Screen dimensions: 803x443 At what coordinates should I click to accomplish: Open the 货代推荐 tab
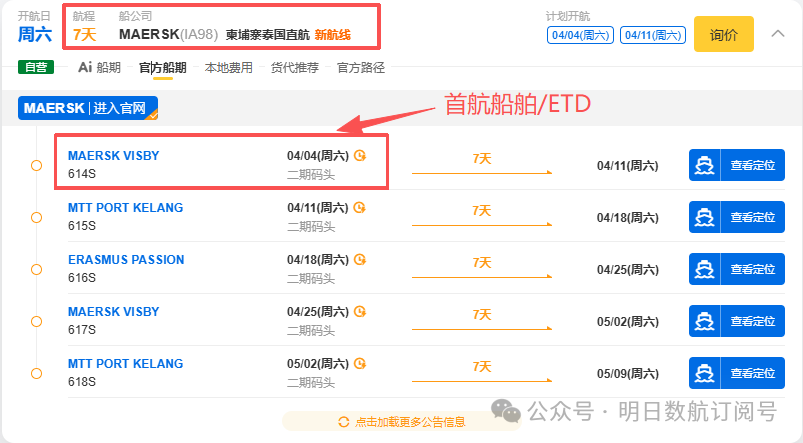tap(295, 68)
